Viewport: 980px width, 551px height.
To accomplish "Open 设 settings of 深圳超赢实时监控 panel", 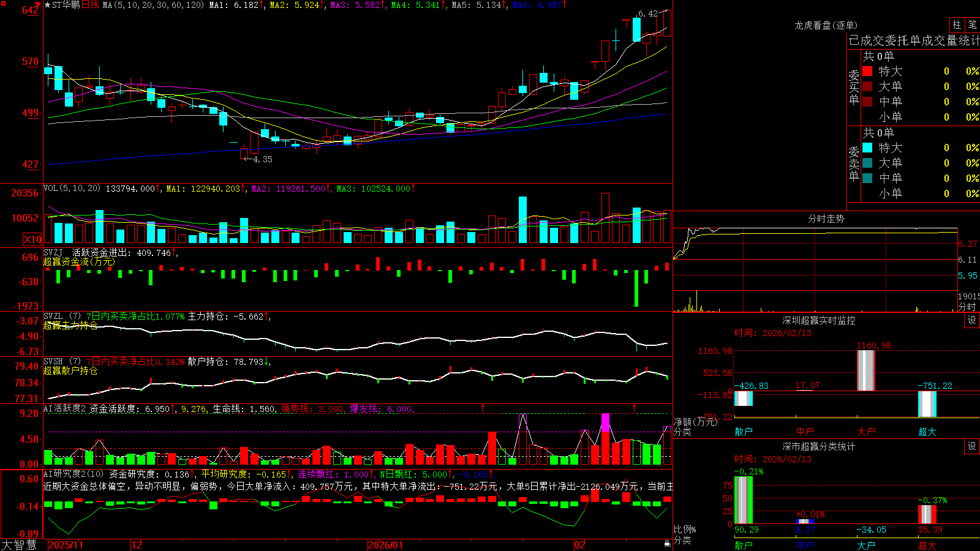I will 972,320.
